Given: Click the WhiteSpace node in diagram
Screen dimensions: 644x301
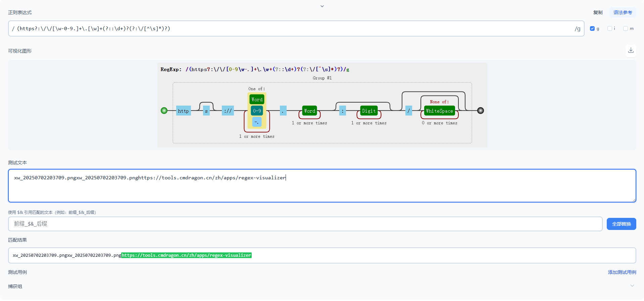Looking at the screenshot, I should (439, 111).
